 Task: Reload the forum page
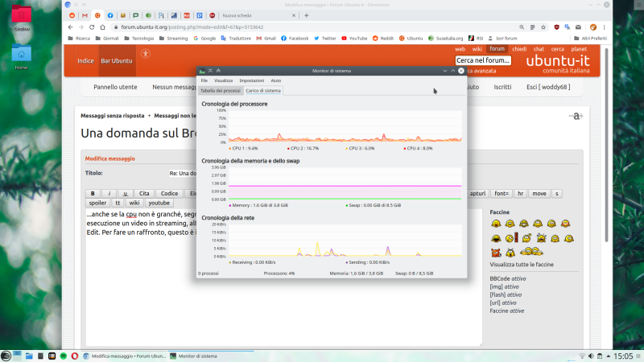click(92, 27)
